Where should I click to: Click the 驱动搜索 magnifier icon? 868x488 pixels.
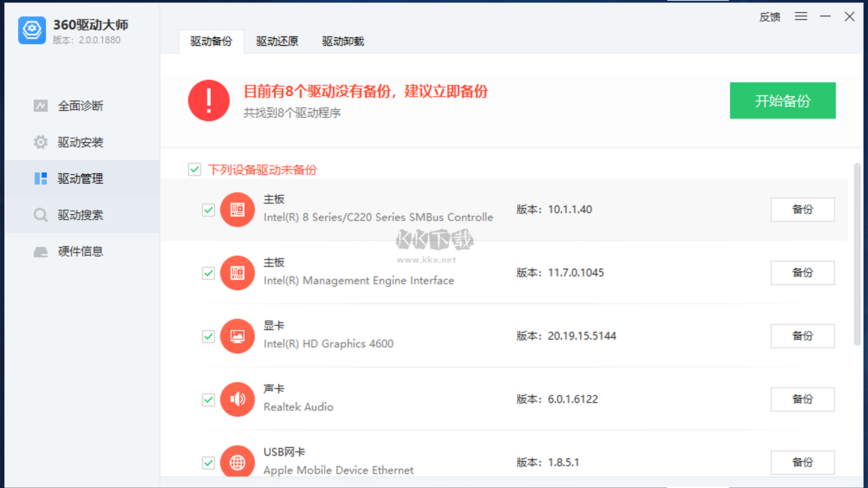pos(41,215)
